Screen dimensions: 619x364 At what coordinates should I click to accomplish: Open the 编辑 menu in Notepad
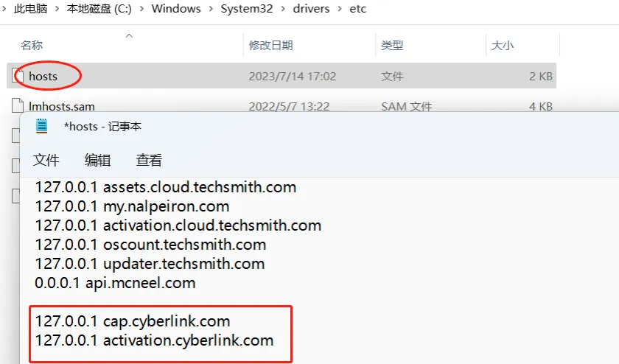click(x=97, y=160)
